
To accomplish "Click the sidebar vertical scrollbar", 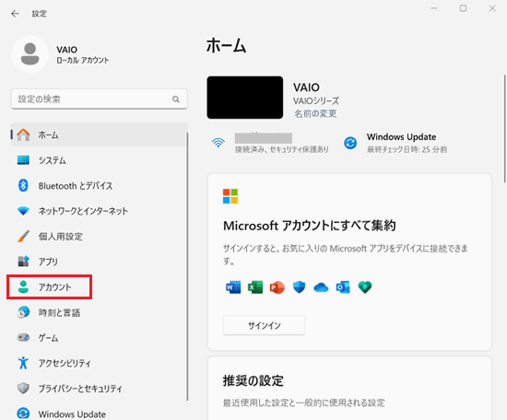I will tap(187, 266).
